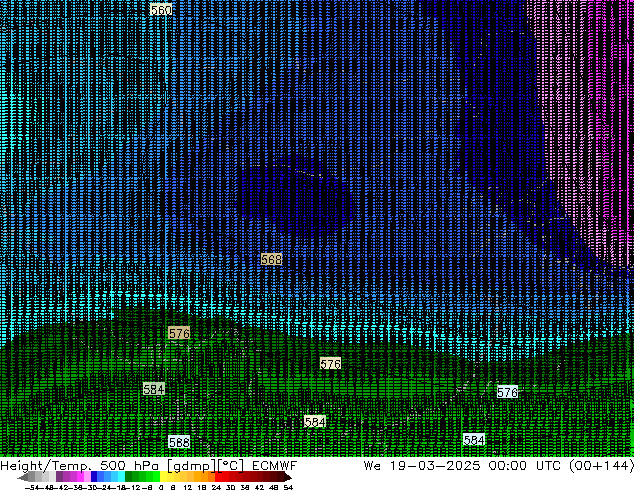Click the '[°C]' unit label
This screenshot has height=490, width=634.
point(231,466)
